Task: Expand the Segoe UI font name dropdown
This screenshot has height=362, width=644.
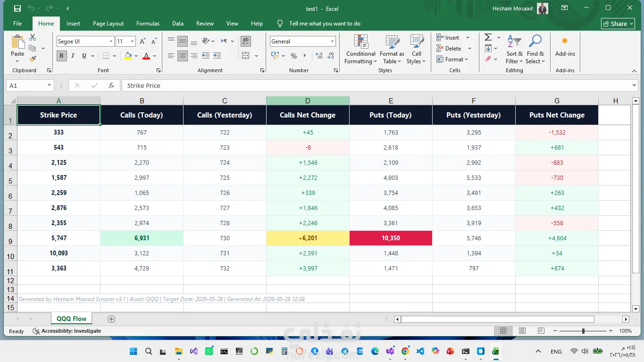Action: click(x=111, y=42)
